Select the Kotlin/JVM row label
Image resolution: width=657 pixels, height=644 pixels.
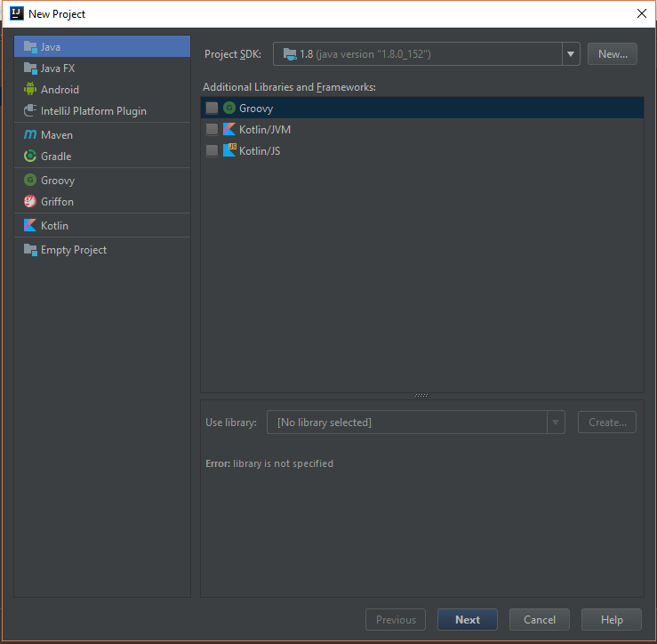click(265, 130)
